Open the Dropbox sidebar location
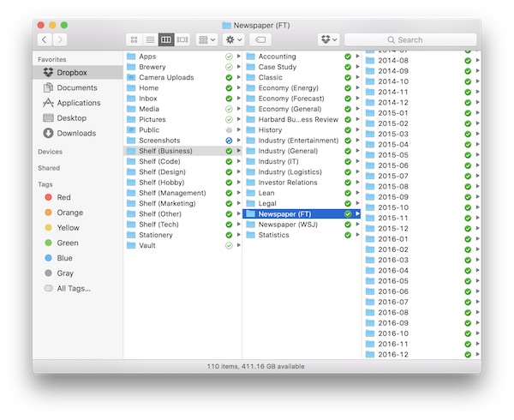Screen dimensions: 514x420 click(x=70, y=73)
